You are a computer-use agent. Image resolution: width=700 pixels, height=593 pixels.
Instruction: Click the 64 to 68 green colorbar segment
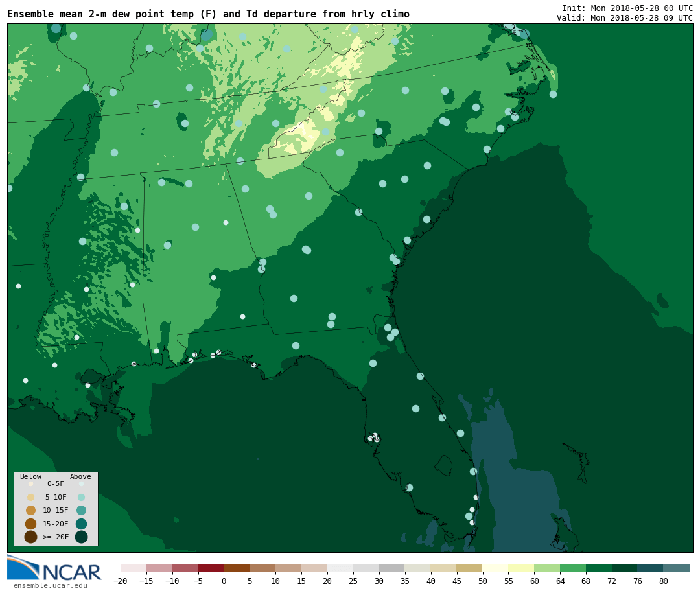point(573,568)
